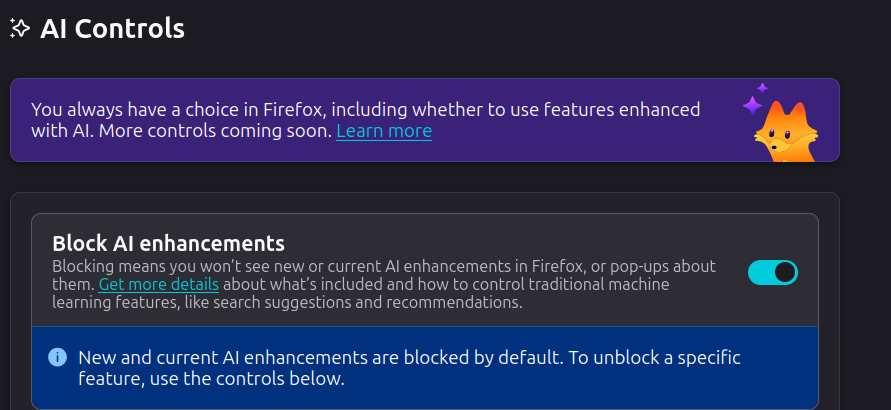Click the AI Controls page heading
Image resolution: width=891 pixels, height=410 pixels.
point(112,29)
